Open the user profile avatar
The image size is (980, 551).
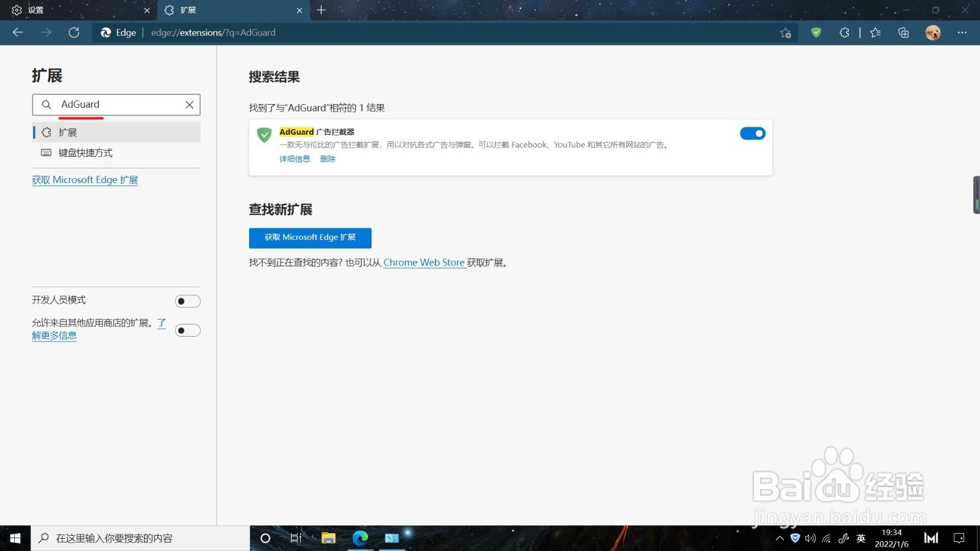pyautogui.click(x=933, y=32)
